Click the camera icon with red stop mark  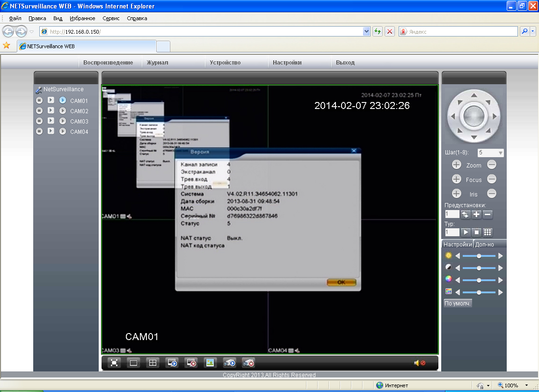[248, 363]
